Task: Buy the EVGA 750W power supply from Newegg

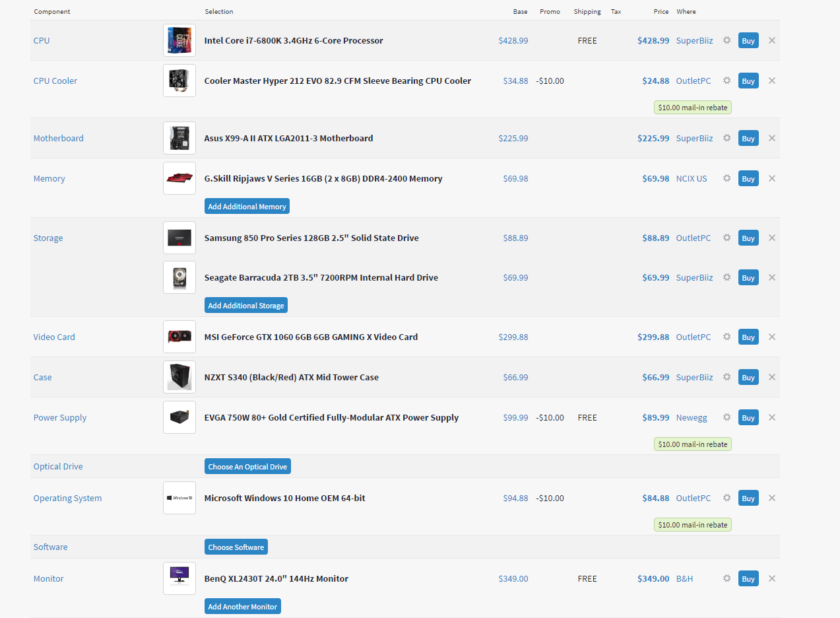Action: 748,417
